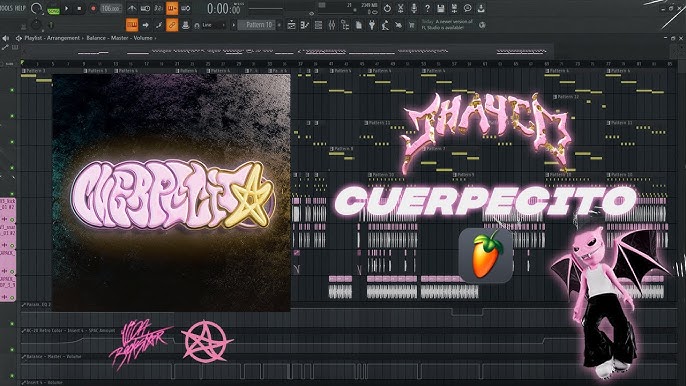Image resolution: width=686 pixels, height=386 pixels.
Task: Toggle the link-to-controller chain button
Action: point(172,25)
